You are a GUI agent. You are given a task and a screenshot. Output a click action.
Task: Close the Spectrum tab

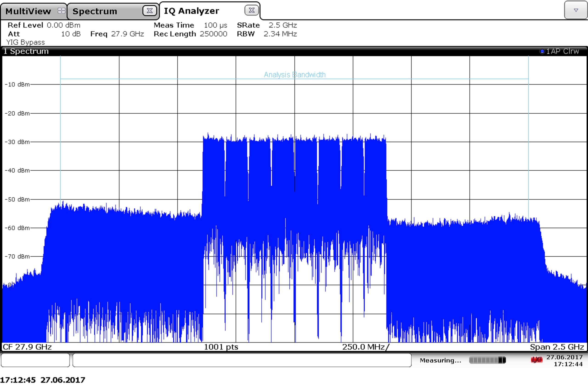coord(150,11)
